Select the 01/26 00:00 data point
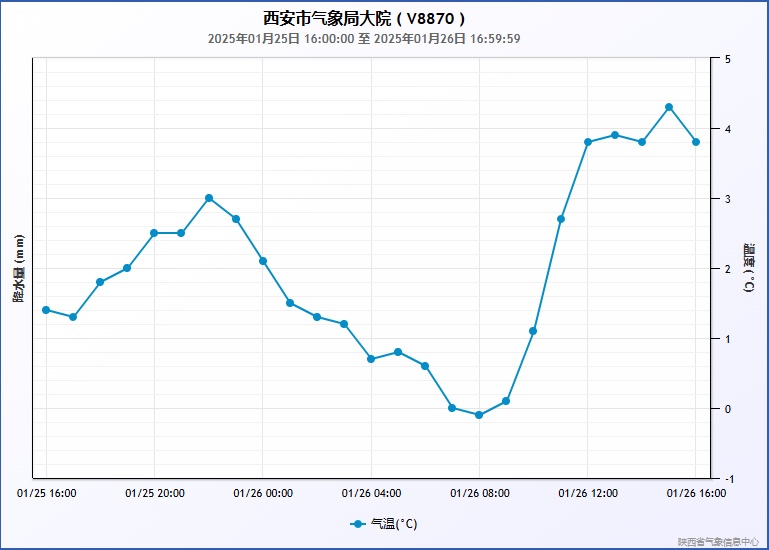 click(x=263, y=261)
